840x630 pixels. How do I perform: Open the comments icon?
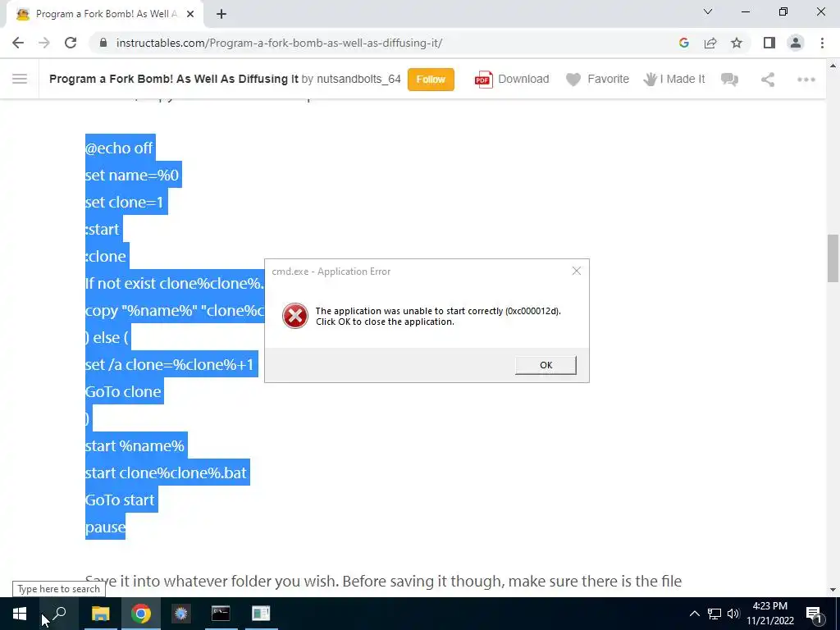coord(729,80)
